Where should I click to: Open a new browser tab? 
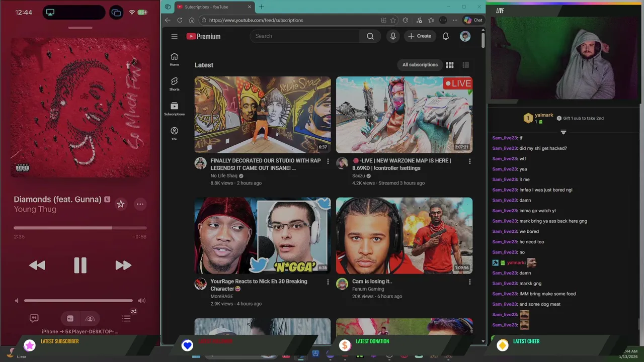pos(261,7)
